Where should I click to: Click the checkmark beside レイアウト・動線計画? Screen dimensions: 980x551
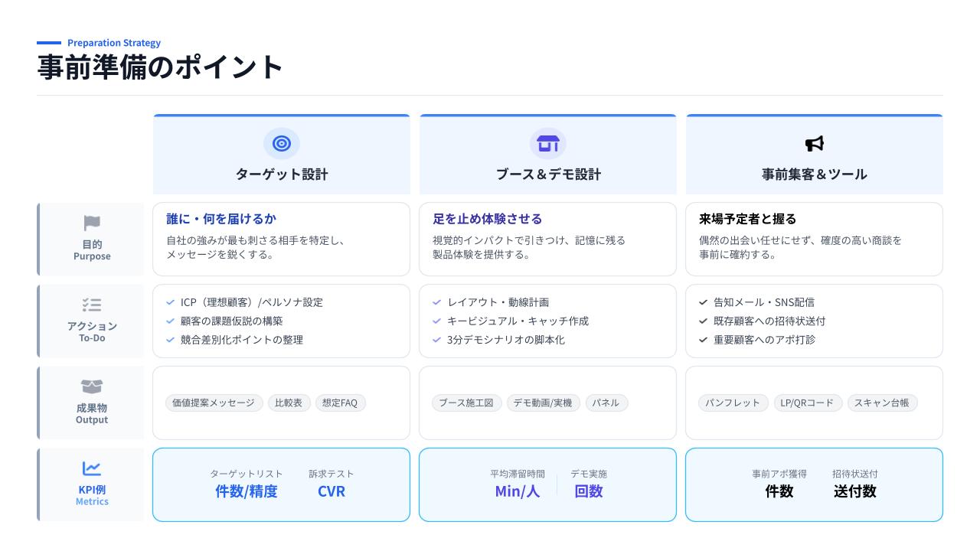coord(436,302)
